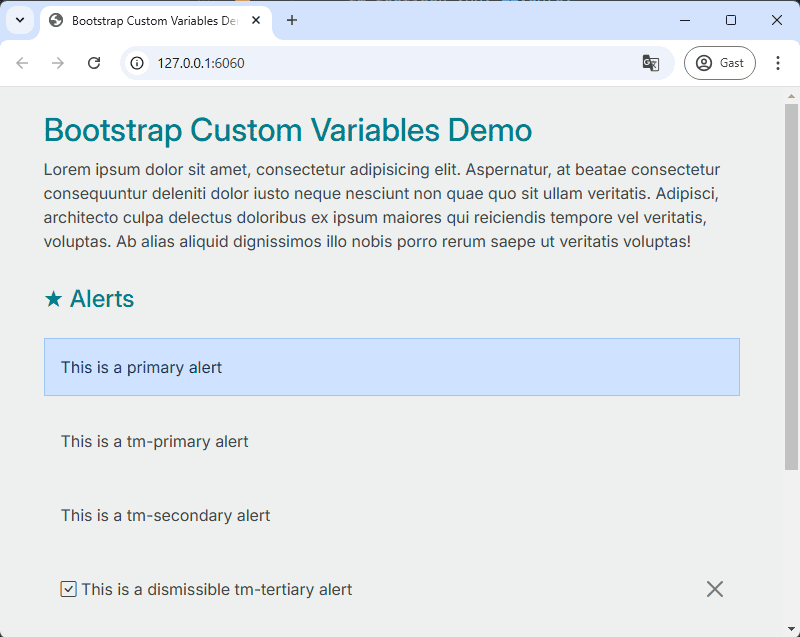Screen dimensions: 800x637
Task: Click the checkmark icon in the tm-tertiary alert
Action: click(x=68, y=589)
